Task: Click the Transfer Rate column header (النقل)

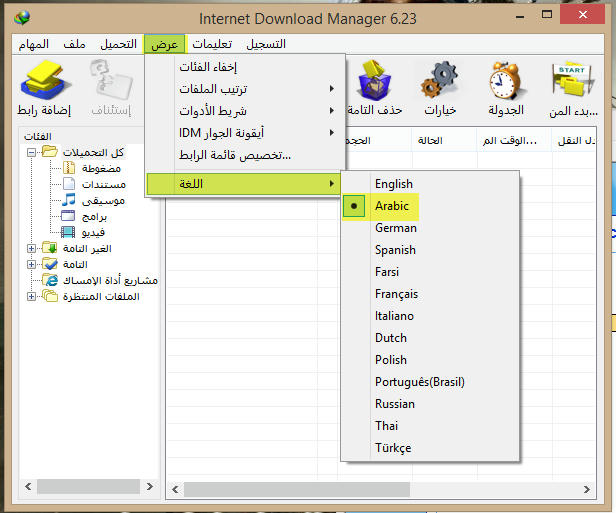Action: pos(574,140)
